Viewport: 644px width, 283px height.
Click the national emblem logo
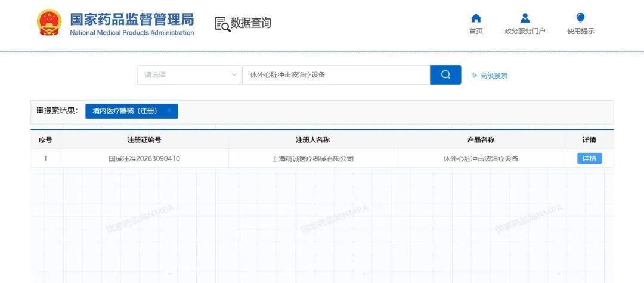[49, 23]
